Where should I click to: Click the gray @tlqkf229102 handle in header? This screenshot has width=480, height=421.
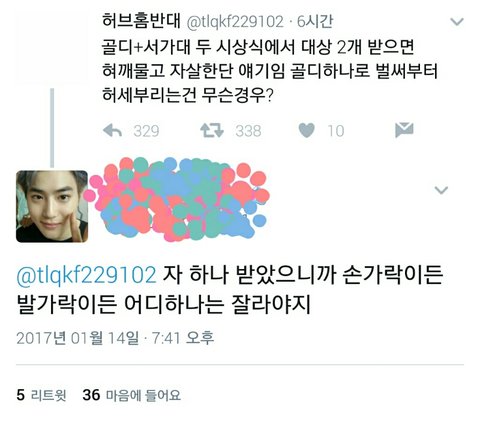coord(235,22)
